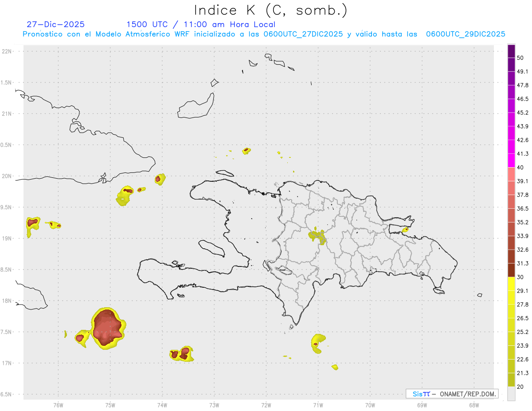The width and height of the screenshot is (532, 411).
Task: Pick the magenta swatch between 40 and 41.3
Action: [511, 160]
